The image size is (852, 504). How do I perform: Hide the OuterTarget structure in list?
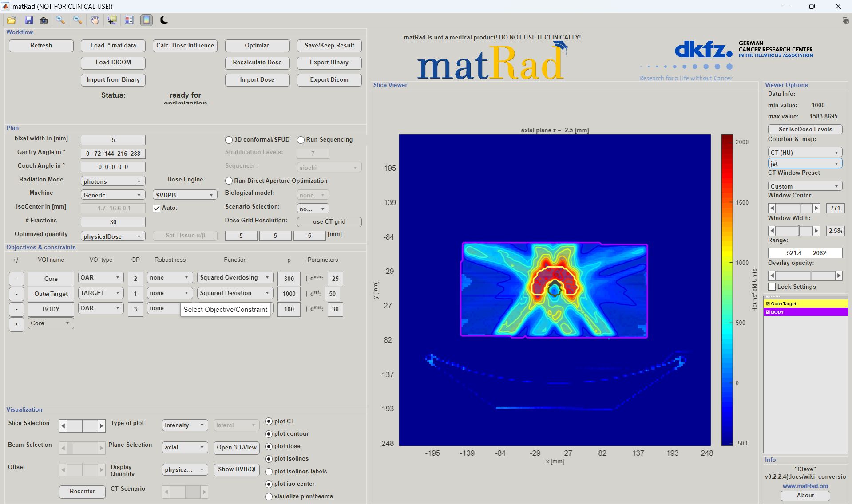[x=768, y=304]
